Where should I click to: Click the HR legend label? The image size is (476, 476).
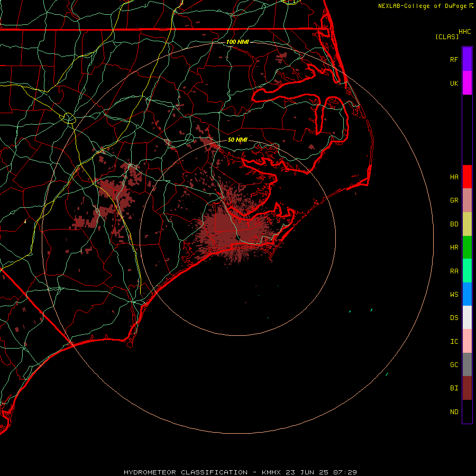454,248
